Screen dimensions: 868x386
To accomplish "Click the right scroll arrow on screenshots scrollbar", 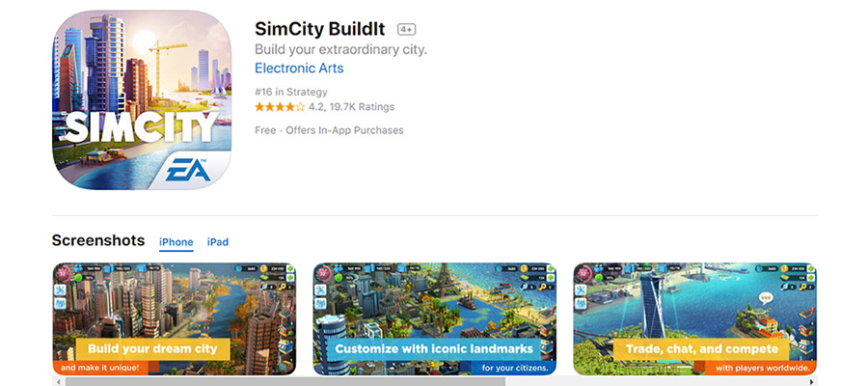I will click(813, 381).
